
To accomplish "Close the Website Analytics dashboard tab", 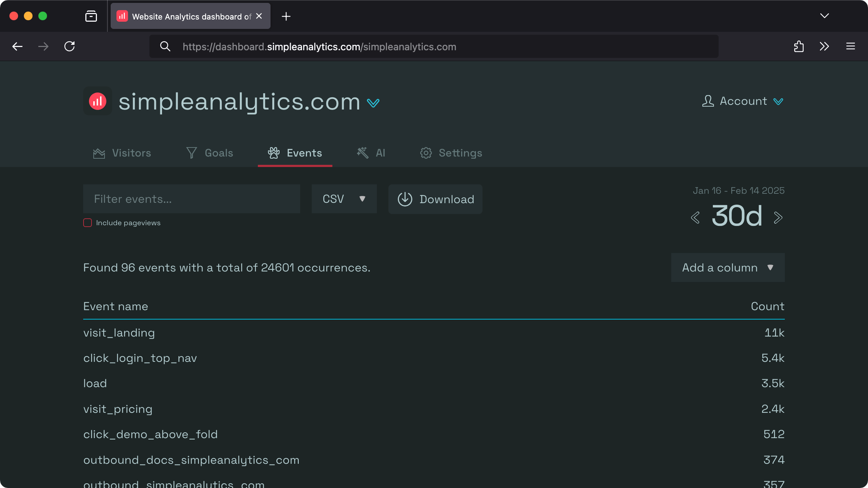I will pos(259,16).
